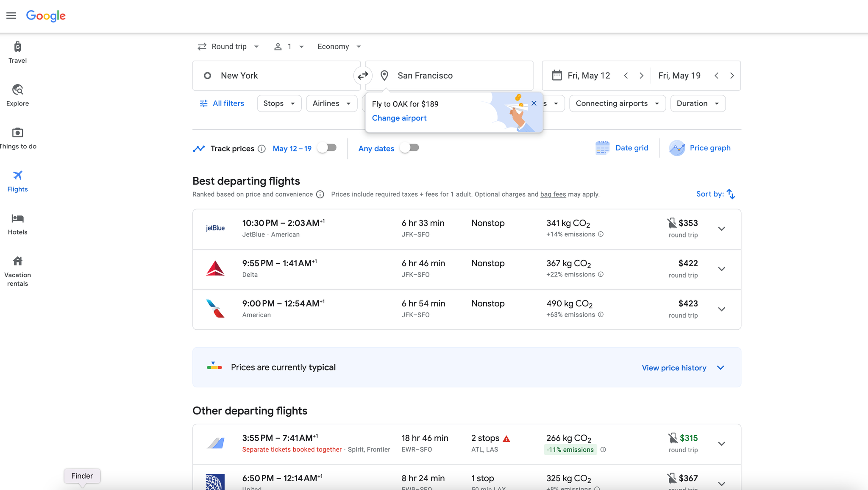Turn on the Any dates toggle
This screenshot has width=868, height=490.
[409, 148]
